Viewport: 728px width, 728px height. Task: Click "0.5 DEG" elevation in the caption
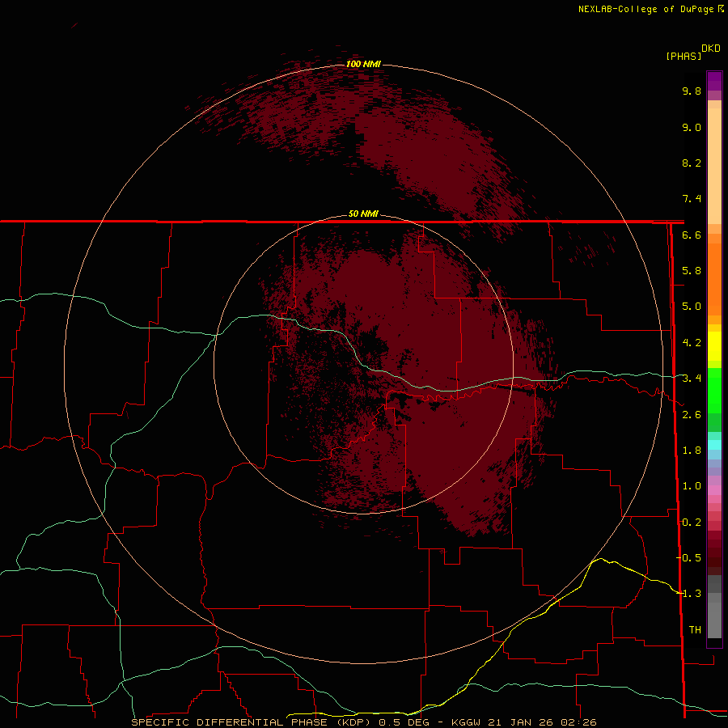pos(404,722)
